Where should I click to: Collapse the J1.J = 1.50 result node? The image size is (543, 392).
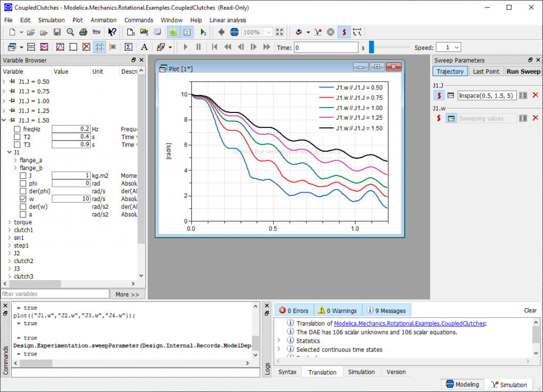tap(4, 120)
